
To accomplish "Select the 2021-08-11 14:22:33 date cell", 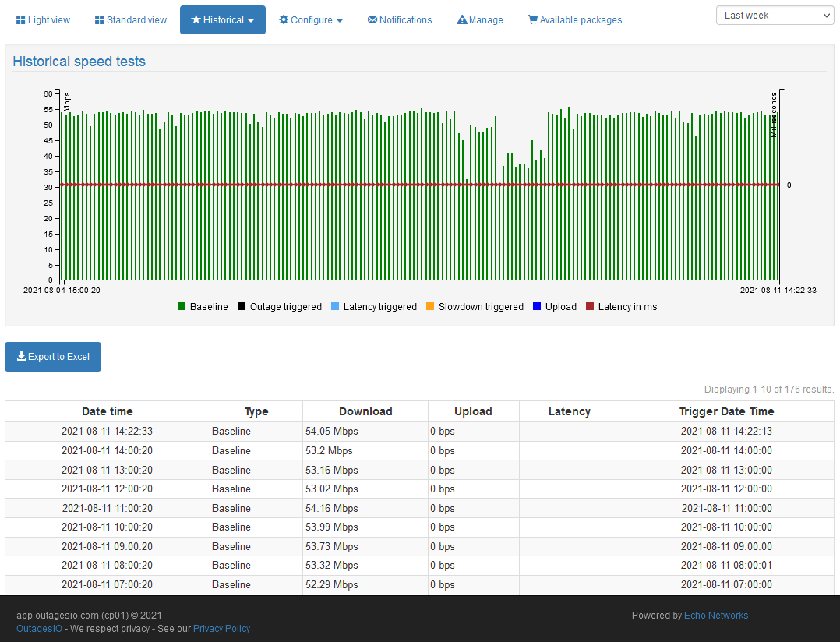I will click(x=108, y=431).
